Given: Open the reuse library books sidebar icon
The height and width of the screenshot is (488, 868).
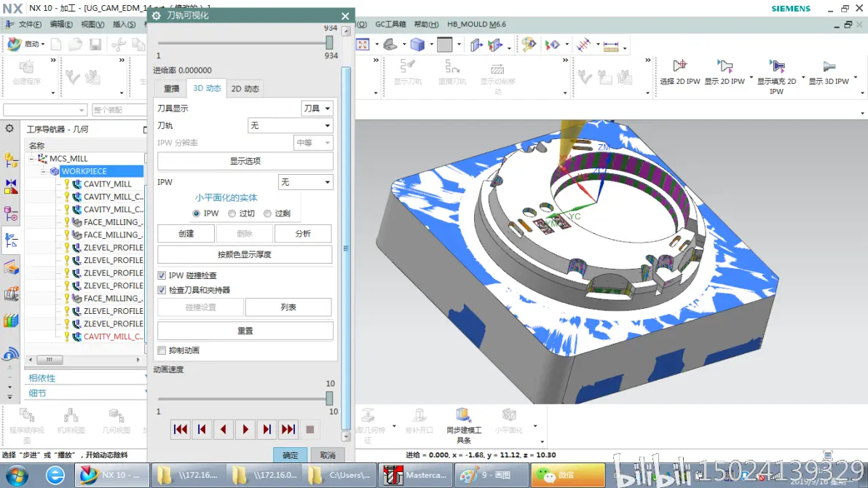Looking at the screenshot, I should pos(10,320).
